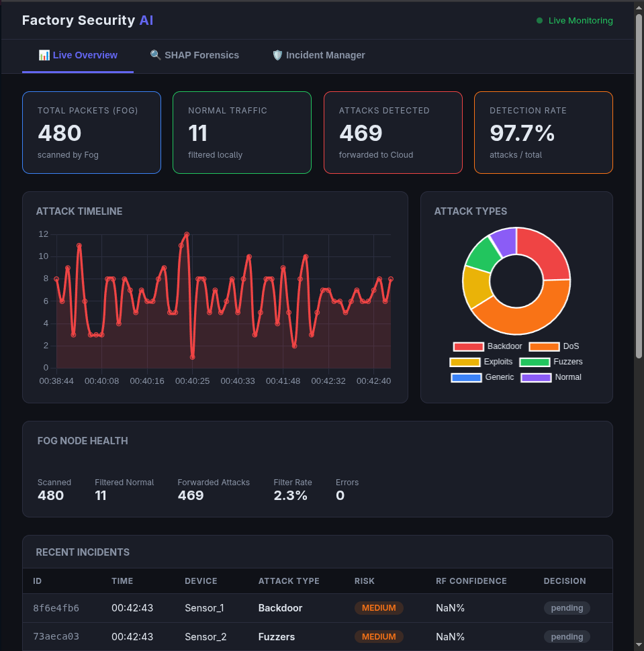Screen dimensions: 644x651
Task: Click the Errors 0 value
Action: [340, 495]
